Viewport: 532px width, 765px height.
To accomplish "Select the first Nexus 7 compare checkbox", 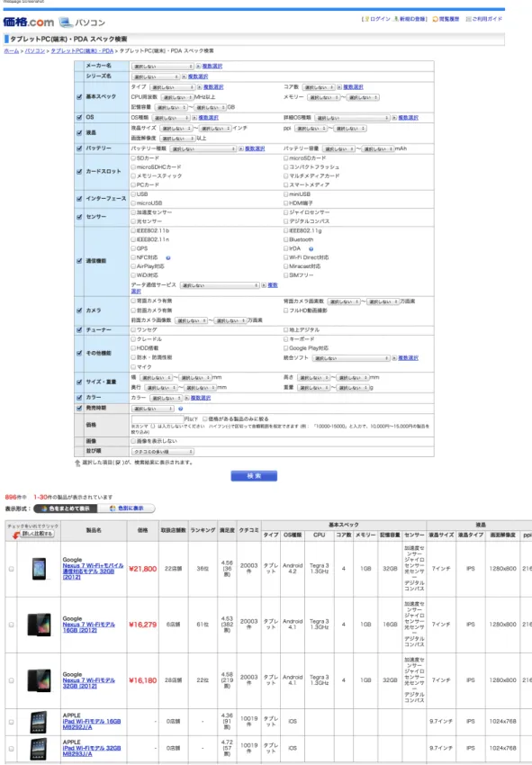I will [11, 569].
